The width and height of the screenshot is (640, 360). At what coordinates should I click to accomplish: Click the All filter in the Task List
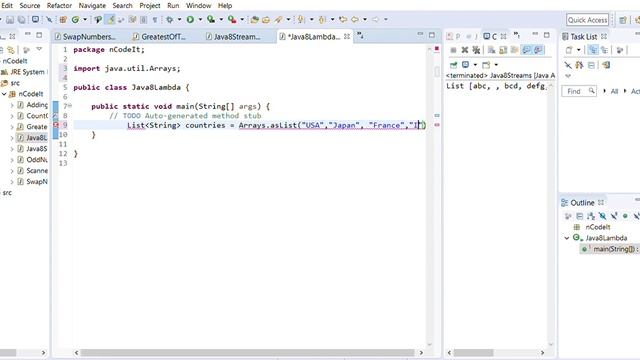[614, 91]
